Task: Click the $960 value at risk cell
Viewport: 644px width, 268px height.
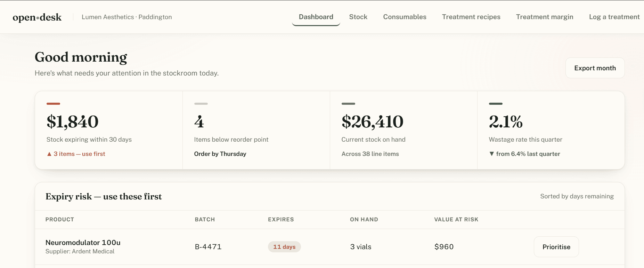Action: 444,247
